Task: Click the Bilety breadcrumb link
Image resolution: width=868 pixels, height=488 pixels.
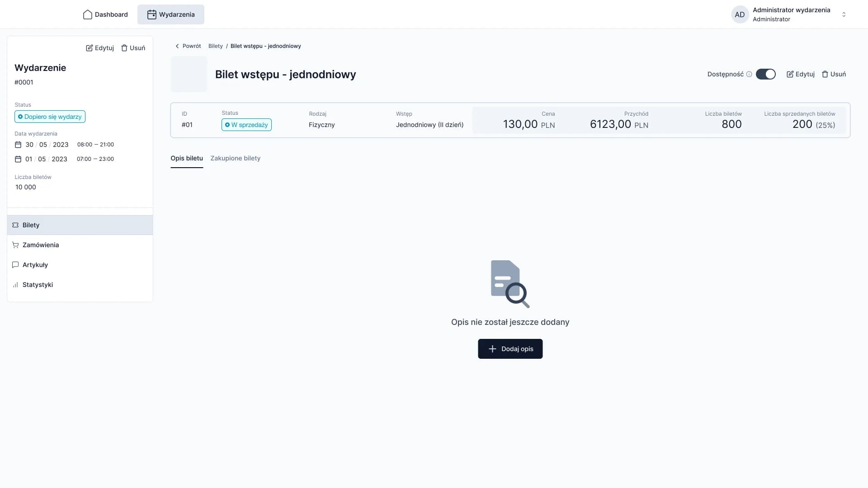Action: 215,46
